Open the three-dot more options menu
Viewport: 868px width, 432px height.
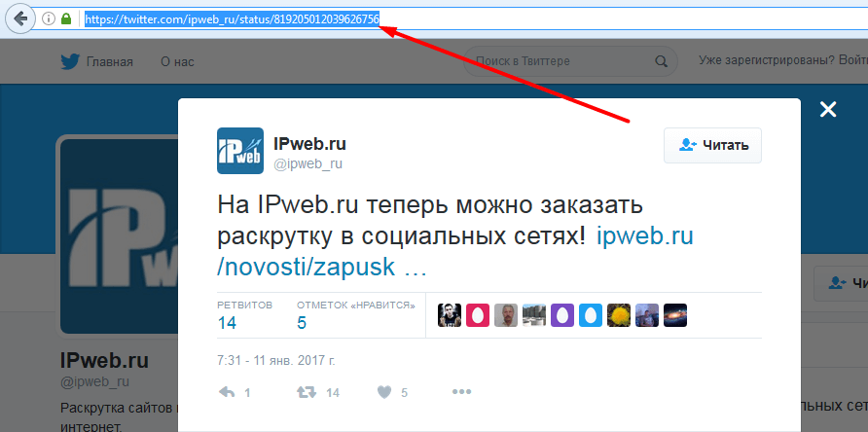(461, 392)
